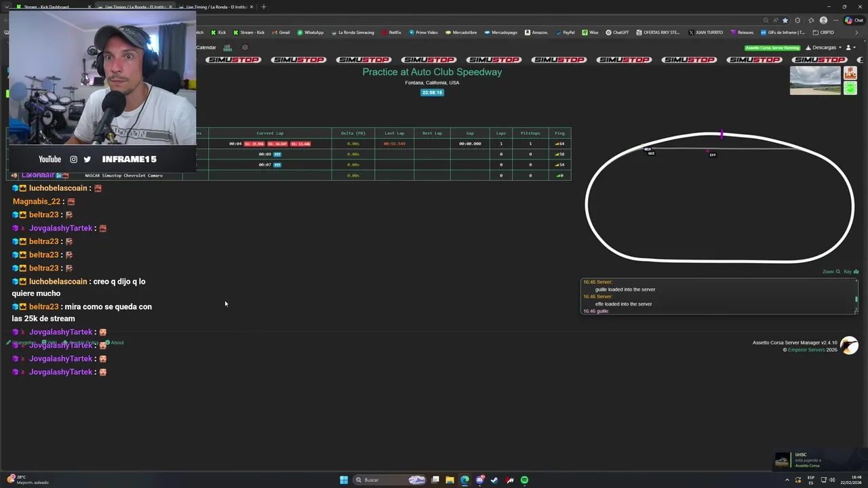Image resolution: width=868 pixels, height=488 pixels.
Task: Switch to the first Live Timing tab
Action: coord(135,7)
